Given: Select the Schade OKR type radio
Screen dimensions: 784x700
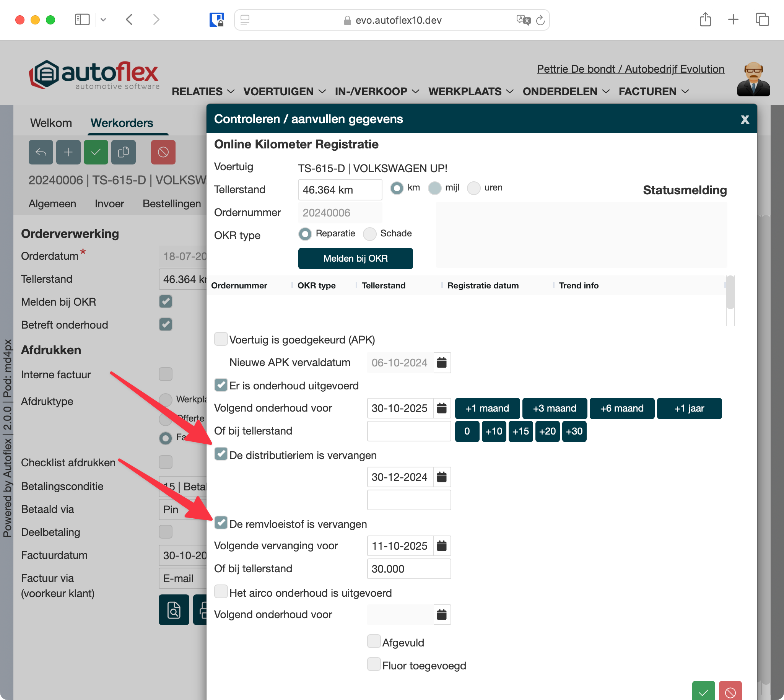Looking at the screenshot, I should (369, 234).
